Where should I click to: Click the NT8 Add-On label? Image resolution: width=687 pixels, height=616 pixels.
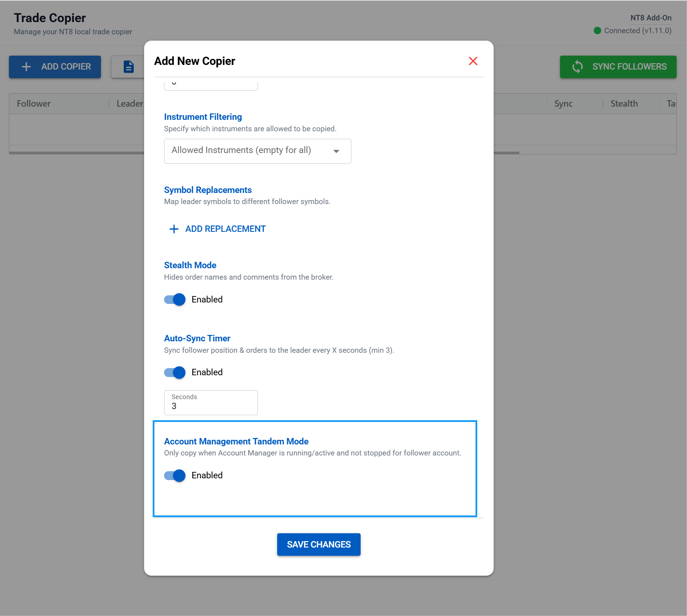[651, 18]
